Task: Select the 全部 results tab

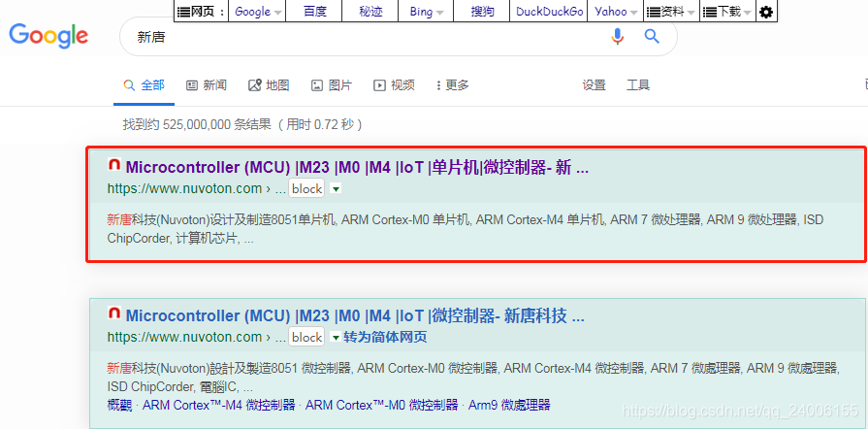Action: coord(144,85)
